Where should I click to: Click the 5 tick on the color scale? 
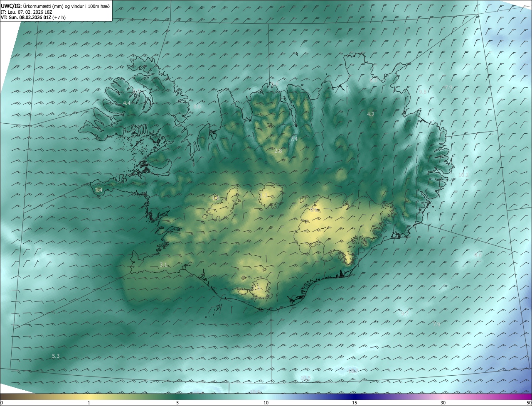177,403
